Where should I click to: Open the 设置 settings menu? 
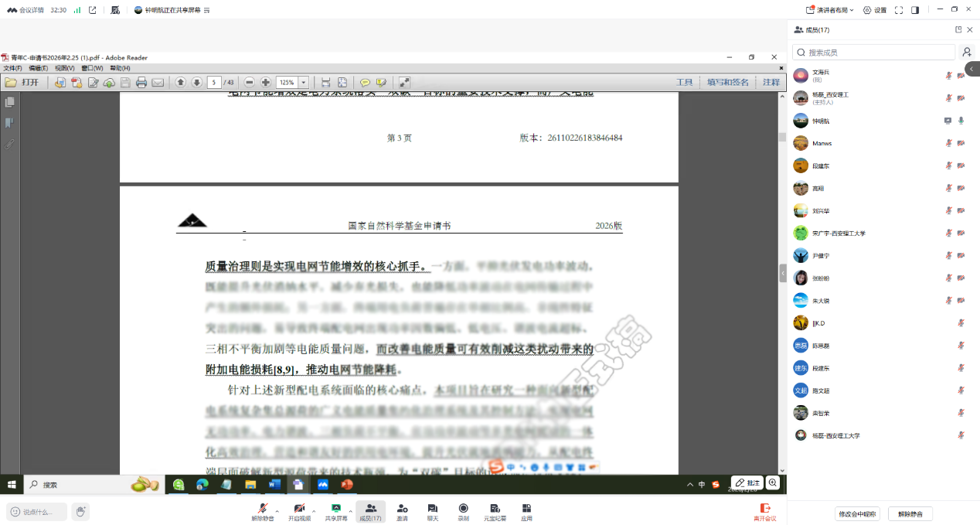875,10
